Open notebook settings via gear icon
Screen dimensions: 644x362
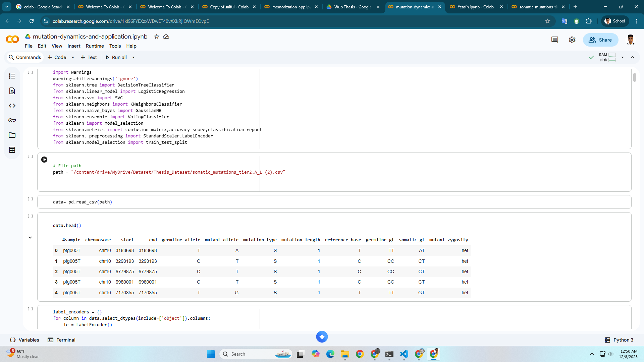[572, 40]
